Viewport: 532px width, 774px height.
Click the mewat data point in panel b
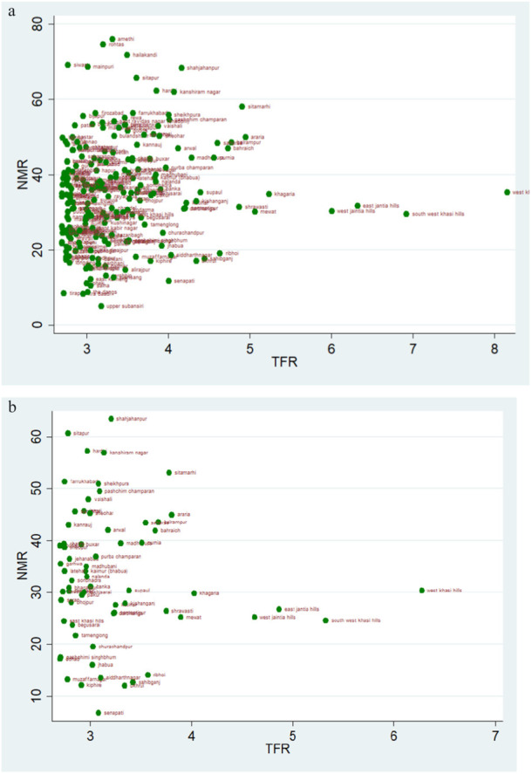(181, 618)
